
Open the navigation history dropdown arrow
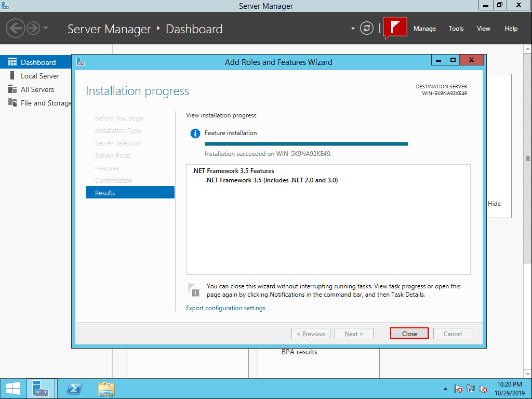[46, 28]
